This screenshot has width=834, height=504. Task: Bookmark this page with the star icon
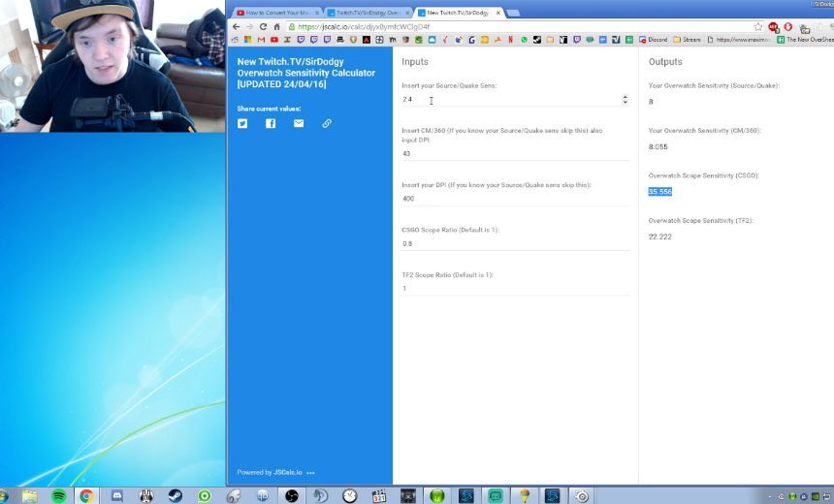pyautogui.click(x=758, y=27)
